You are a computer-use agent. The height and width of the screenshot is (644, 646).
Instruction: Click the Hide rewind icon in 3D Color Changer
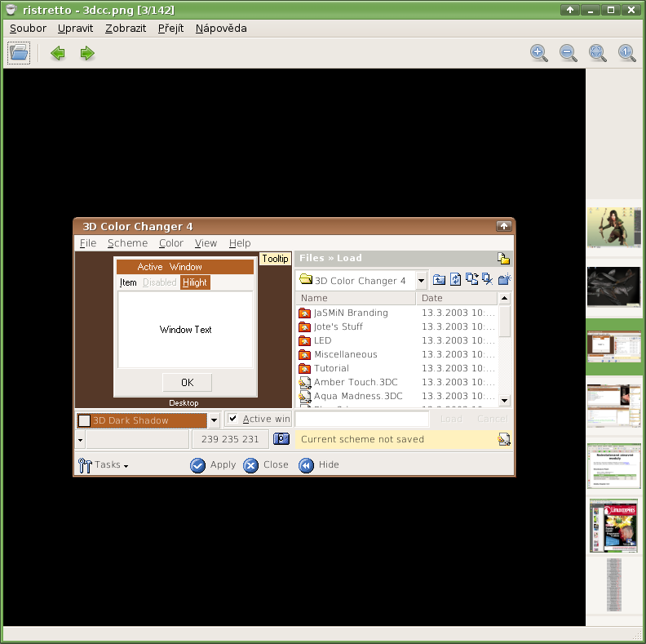[307, 465]
